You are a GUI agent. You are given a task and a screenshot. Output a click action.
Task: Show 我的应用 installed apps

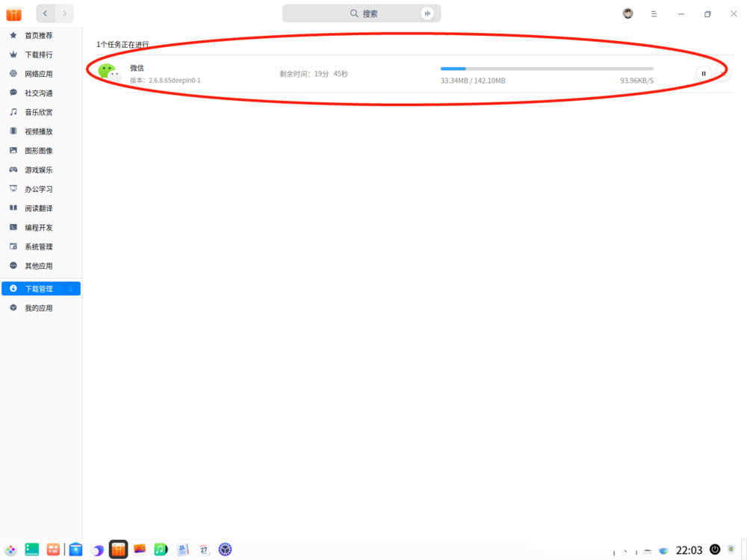(39, 308)
